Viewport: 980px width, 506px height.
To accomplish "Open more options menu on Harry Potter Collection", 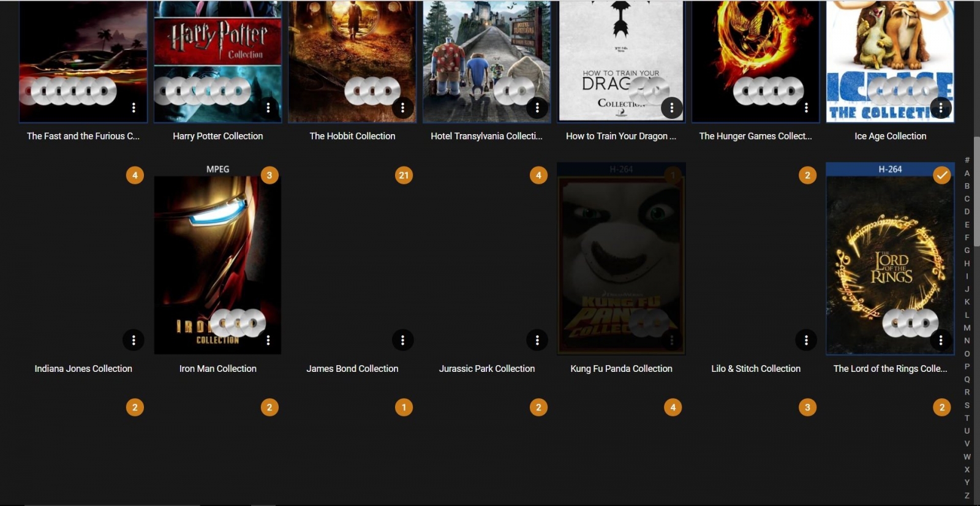I will coord(268,108).
